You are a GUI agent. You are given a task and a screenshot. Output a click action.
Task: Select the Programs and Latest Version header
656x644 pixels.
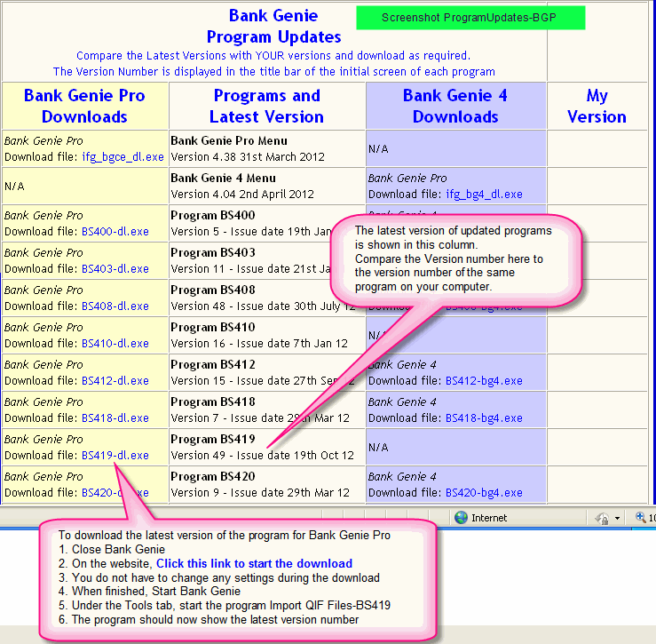click(267, 106)
